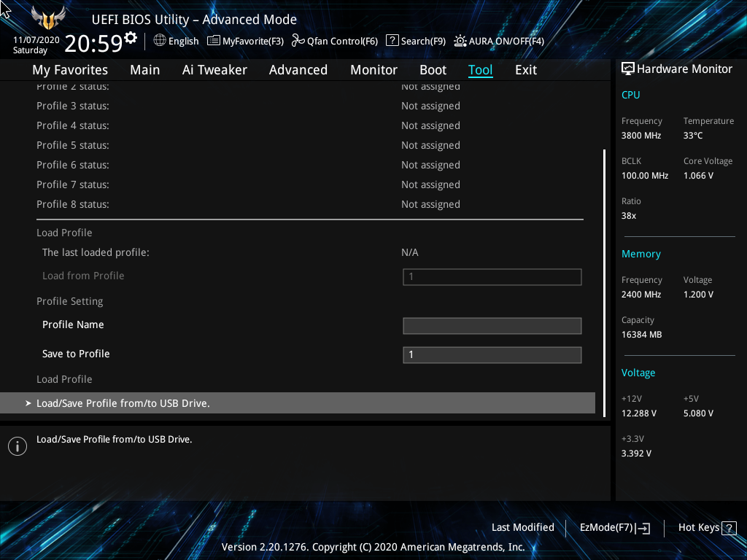Switch to My Favorites tab
This screenshot has width=747, height=560.
70,70
